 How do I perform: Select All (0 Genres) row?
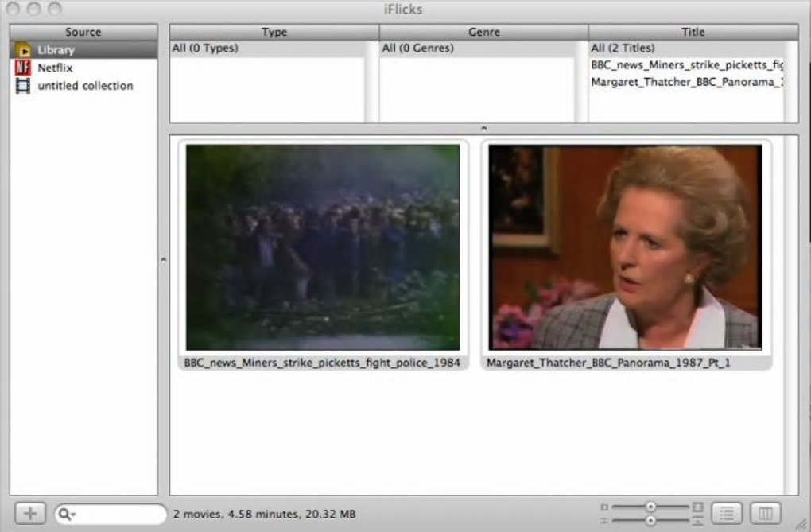pos(476,49)
